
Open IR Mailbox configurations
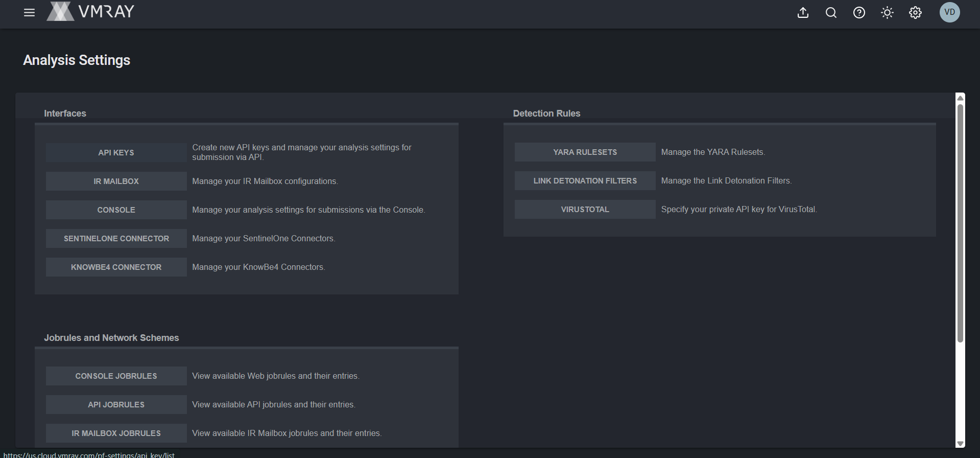click(116, 181)
